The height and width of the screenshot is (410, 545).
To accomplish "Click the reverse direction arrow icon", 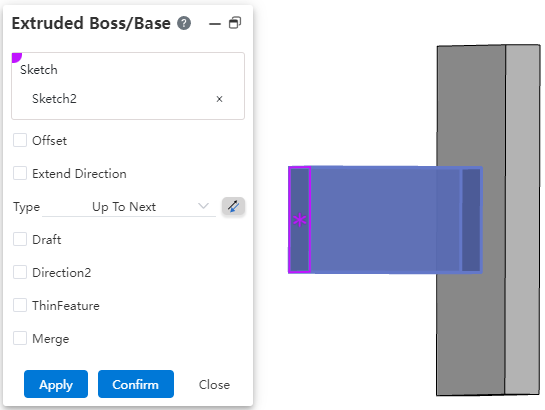I will point(233,206).
